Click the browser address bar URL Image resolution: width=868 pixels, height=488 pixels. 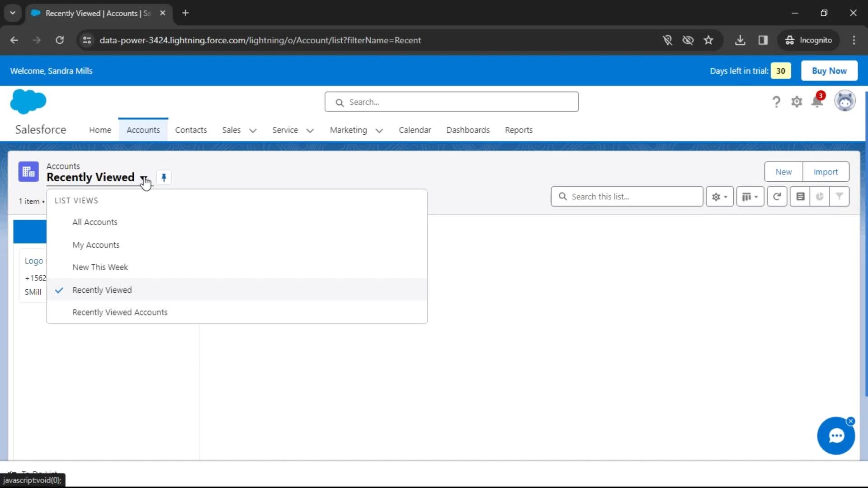tap(260, 40)
